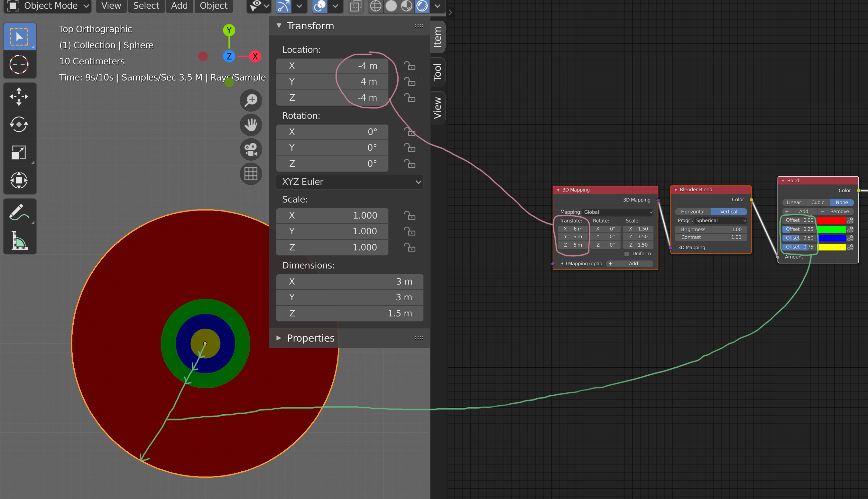The height and width of the screenshot is (499, 868).
Task: Choose the Rotate tool
Action: (19, 124)
